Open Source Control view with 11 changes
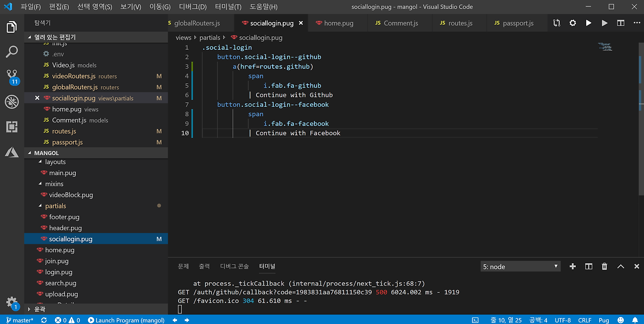The height and width of the screenshot is (324, 644). tap(12, 77)
